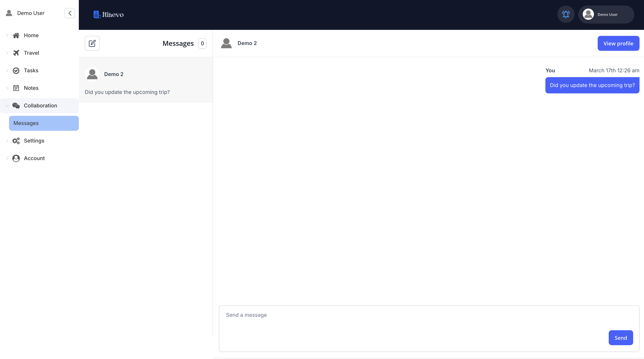This screenshot has height=359, width=644.
Task: Click the Notes notepad icon
Action: coord(16,88)
